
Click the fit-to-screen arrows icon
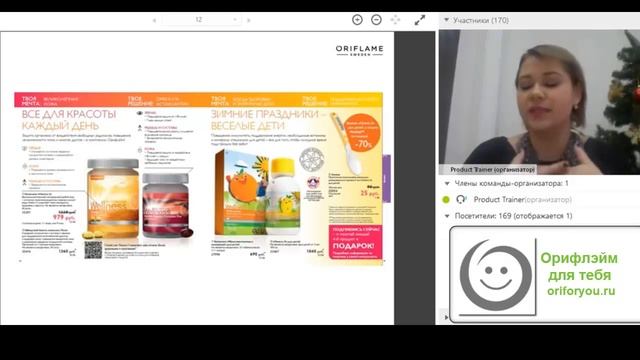click(395, 20)
